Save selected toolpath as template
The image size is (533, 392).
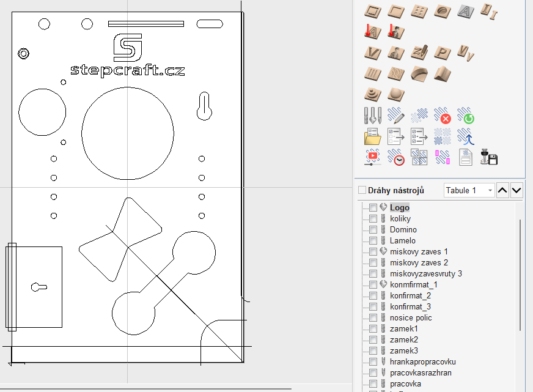click(x=396, y=136)
